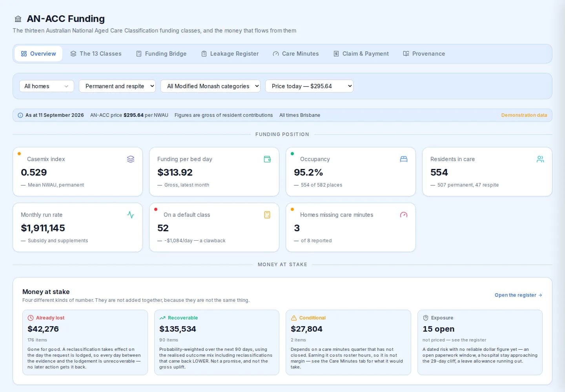Viewport: 565px width, 392px height.
Task: Click the 176 items count
Action: pos(37,340)
